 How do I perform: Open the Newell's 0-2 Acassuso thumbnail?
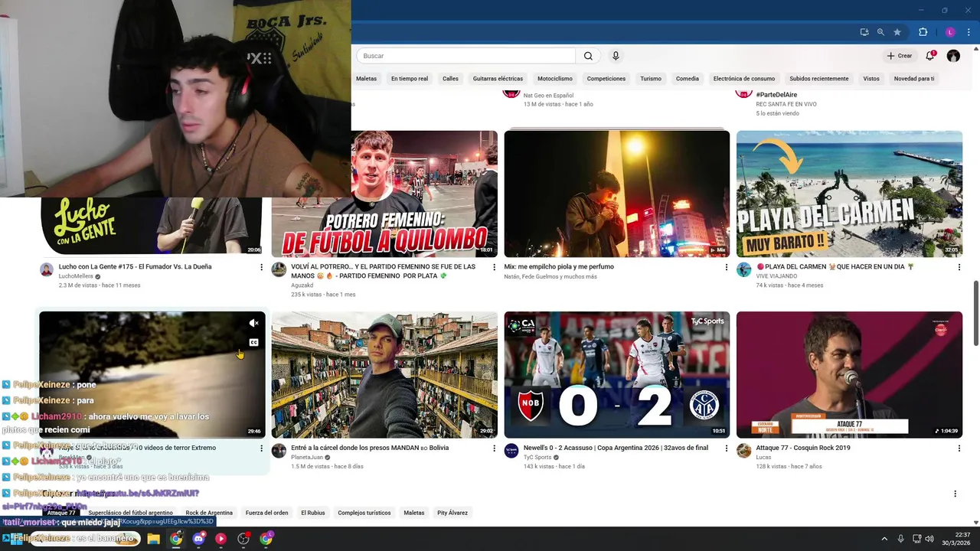(x=617, y=375)
